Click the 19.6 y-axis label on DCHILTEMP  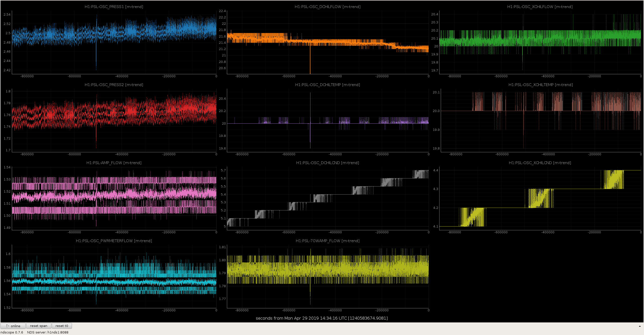pos(222,148)
